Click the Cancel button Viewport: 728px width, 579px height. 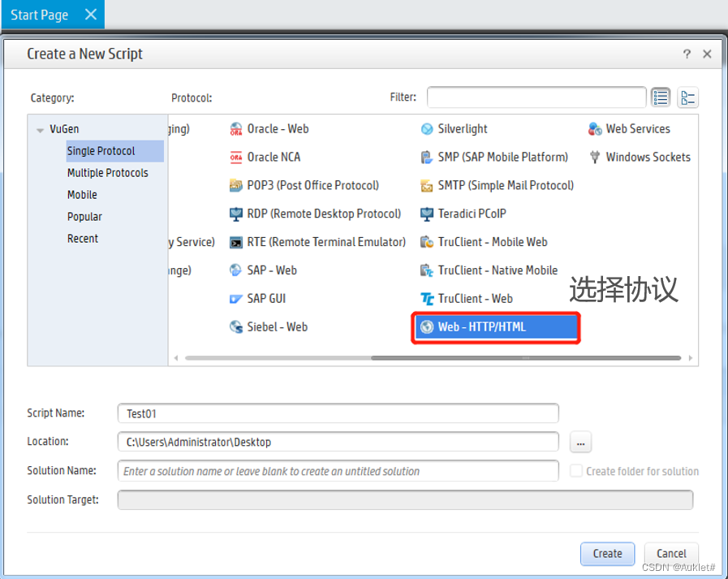(671, 554)
